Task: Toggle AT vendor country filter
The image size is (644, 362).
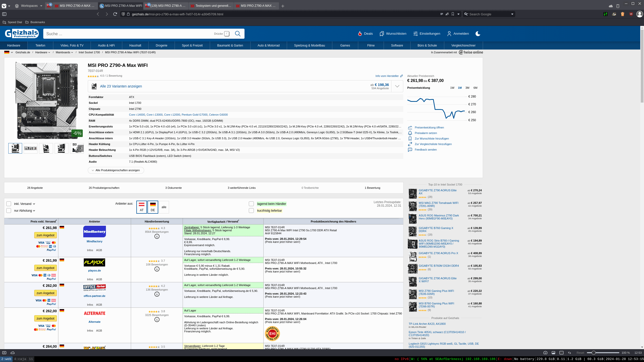Action: (x=142, y=207)
